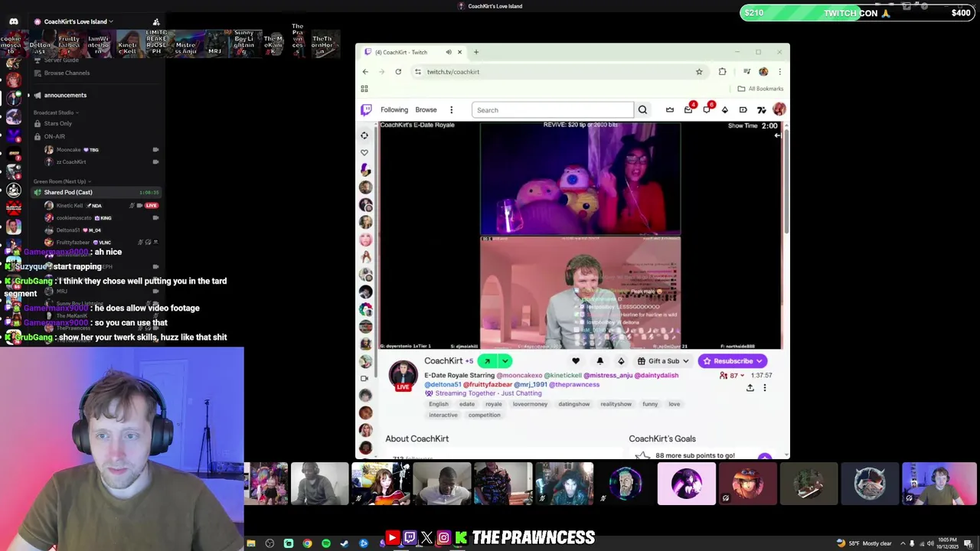Screen dimensions: 980x551
Task: Open the CoachKirt LIVE profile avatar
Action: (x=403, y=375)
